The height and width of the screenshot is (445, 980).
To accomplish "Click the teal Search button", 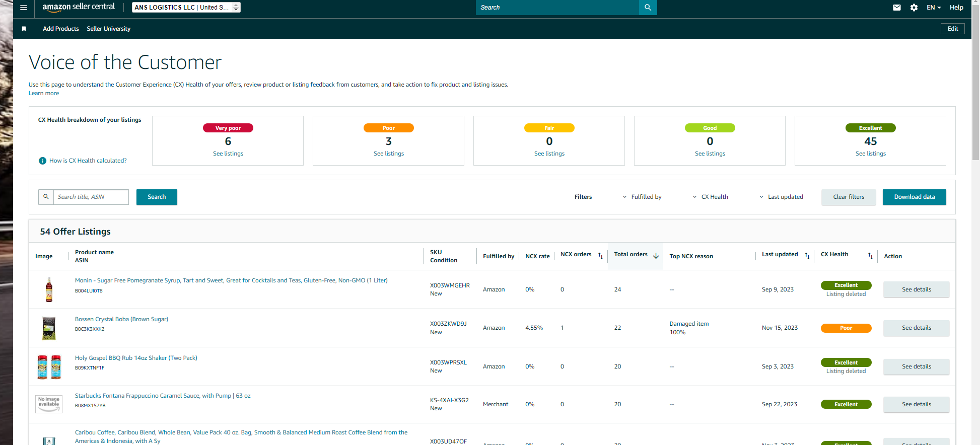I will click(x=157, y=197).
